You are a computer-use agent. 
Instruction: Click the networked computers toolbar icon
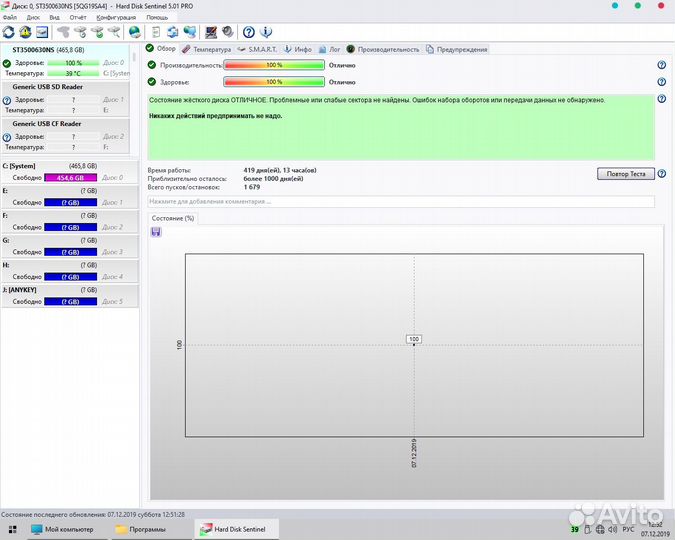pyautogui.click(x=189, y=32)
